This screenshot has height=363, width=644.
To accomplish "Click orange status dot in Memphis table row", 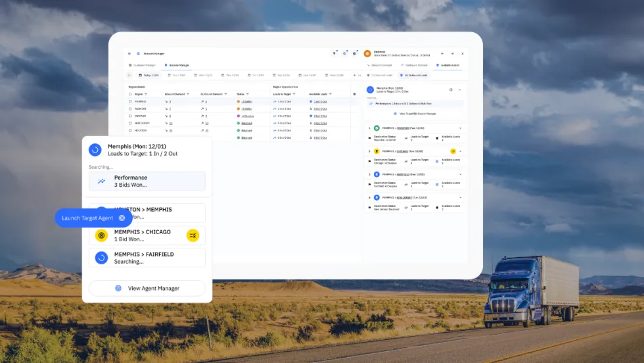I will click(238, 101).
